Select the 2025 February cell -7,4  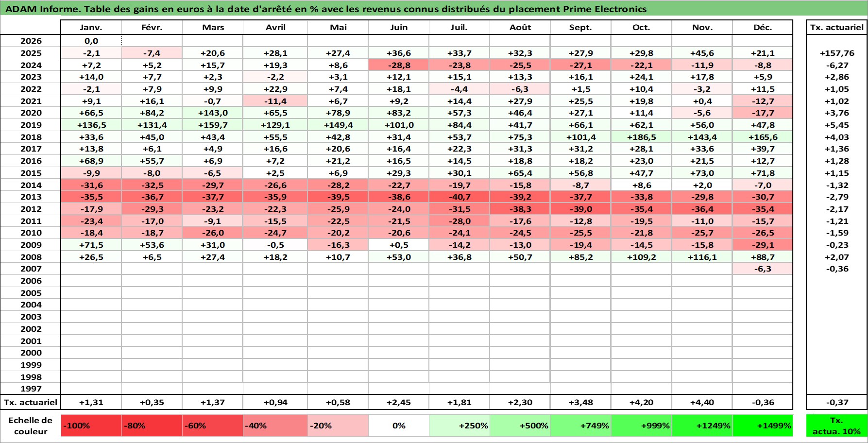(152, 53)
